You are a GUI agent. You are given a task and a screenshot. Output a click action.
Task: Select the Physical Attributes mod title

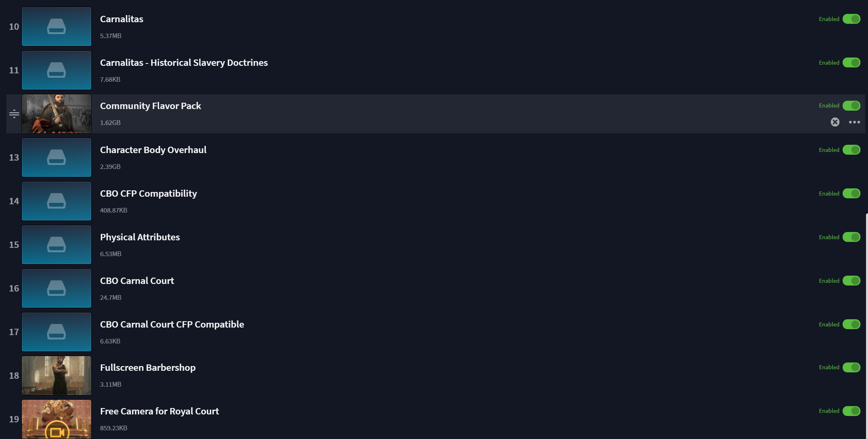140,237
